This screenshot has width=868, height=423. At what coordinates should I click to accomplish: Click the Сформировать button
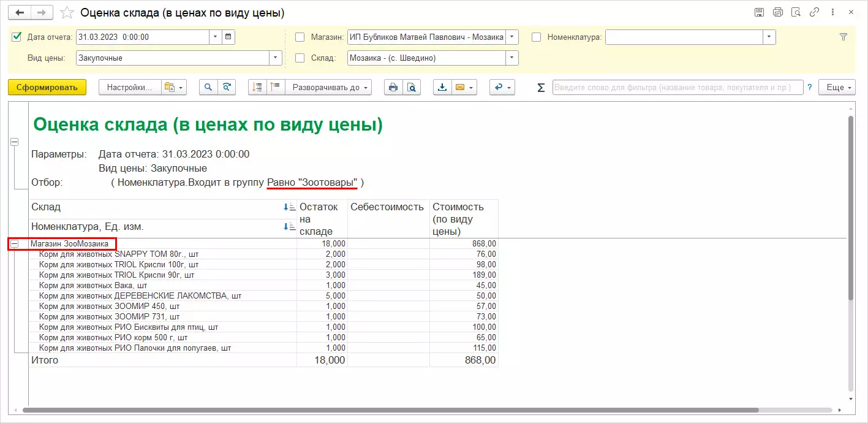pos(47,88)
